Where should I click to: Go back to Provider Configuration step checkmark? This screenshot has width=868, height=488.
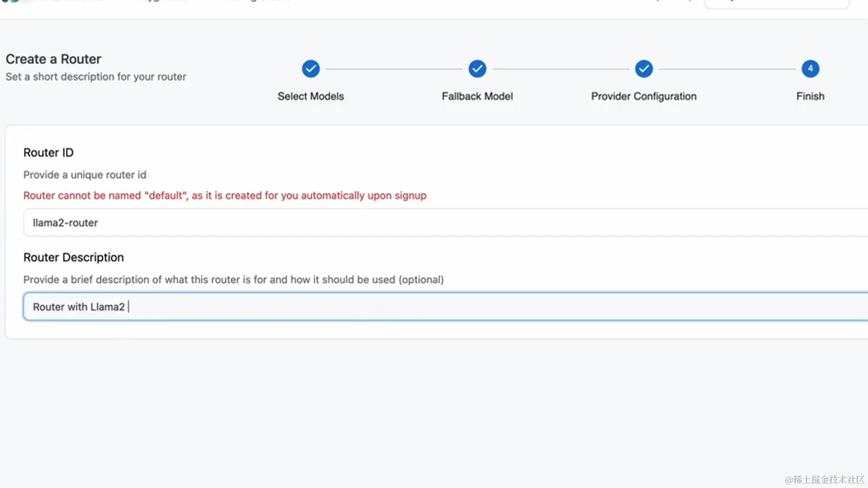pyautogui.click(x=644, y=69)
